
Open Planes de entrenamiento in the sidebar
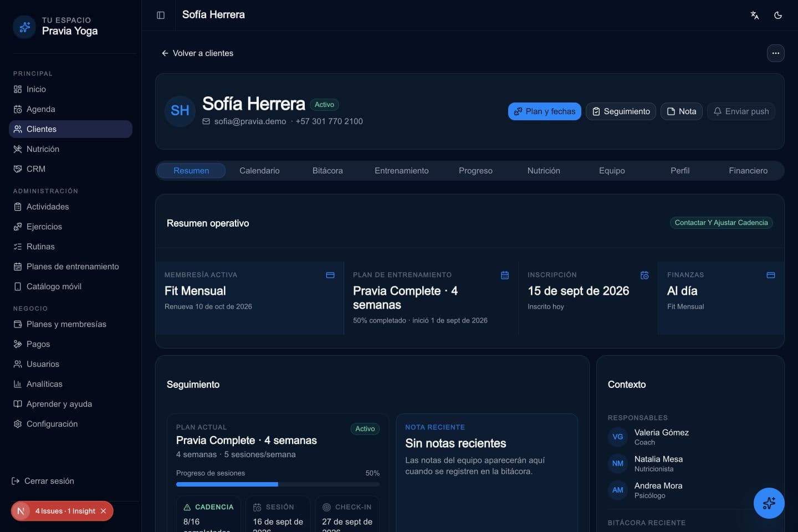70,267
